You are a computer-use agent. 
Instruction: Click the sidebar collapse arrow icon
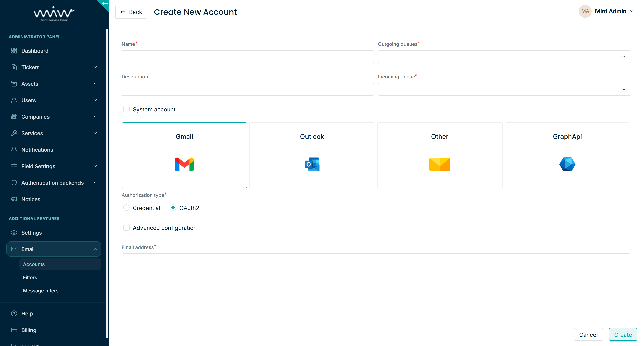pyautogui.click(x=105, y=3)
